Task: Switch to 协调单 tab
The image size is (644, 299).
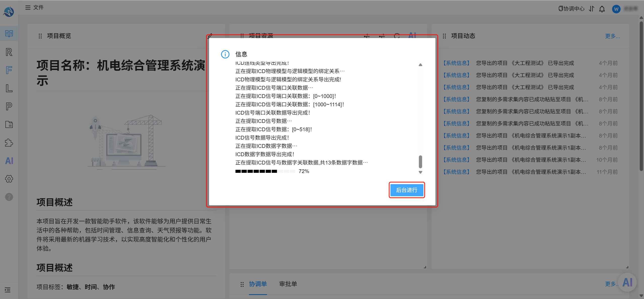Action: 258,284
